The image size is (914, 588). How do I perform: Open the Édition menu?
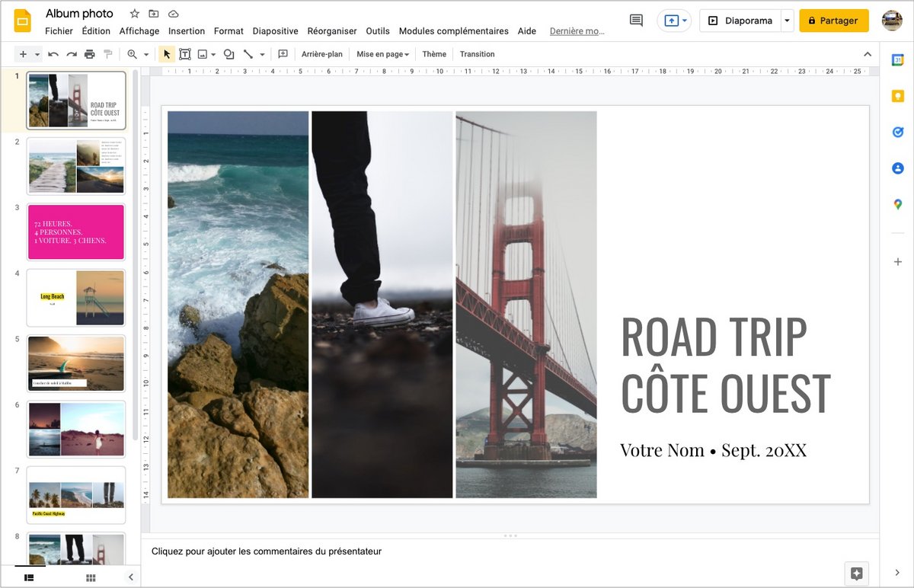click(x=96, y=31)
